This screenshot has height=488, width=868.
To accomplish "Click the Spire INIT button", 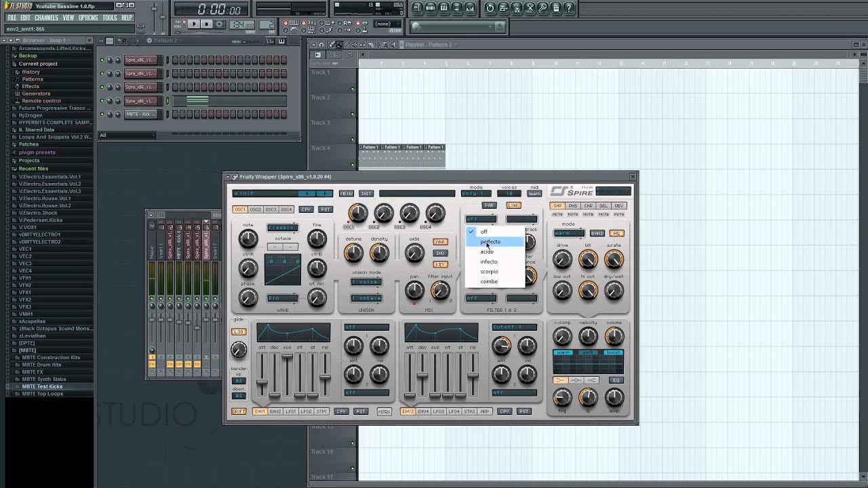I will [x=366, y=194].
